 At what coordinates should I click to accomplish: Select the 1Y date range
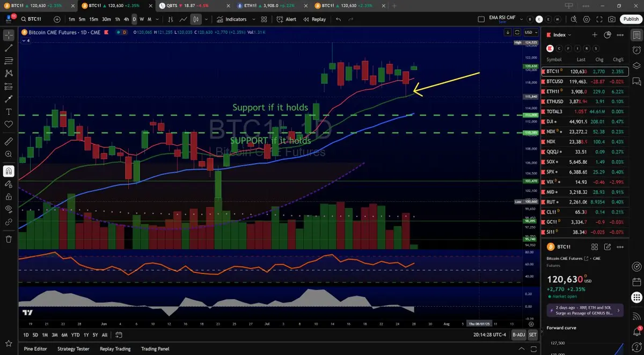click(85, 335)
